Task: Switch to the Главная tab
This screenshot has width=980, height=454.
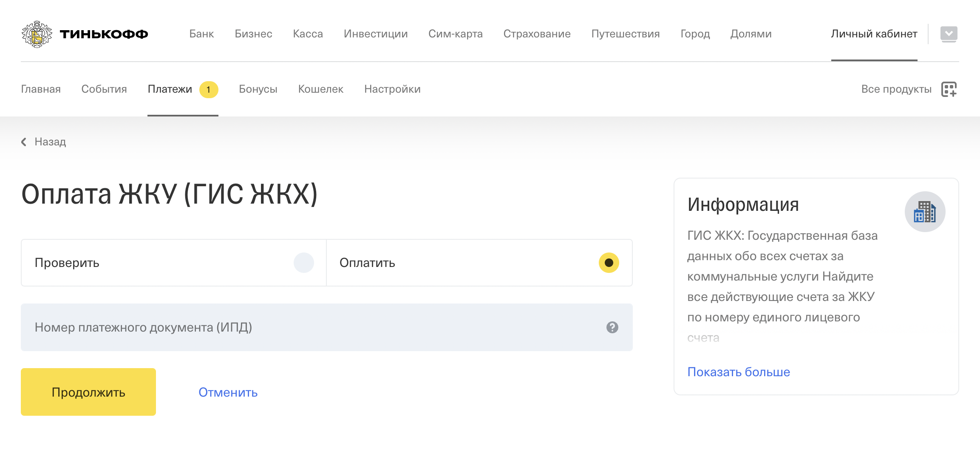Action: pos(41,89)
